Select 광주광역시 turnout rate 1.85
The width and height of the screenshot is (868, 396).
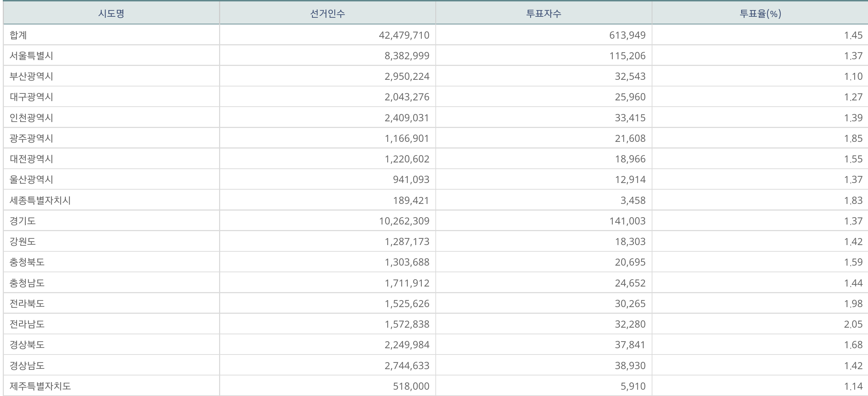point(853,138)
